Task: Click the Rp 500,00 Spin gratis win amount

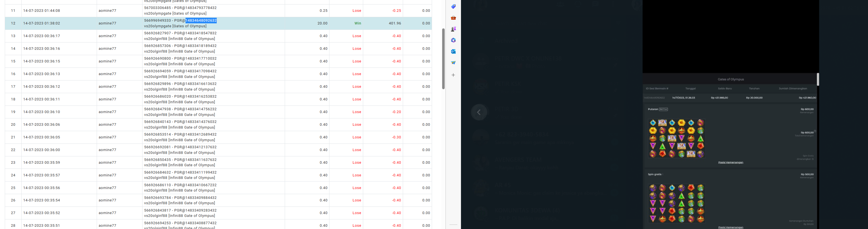Action: [807, 174]
